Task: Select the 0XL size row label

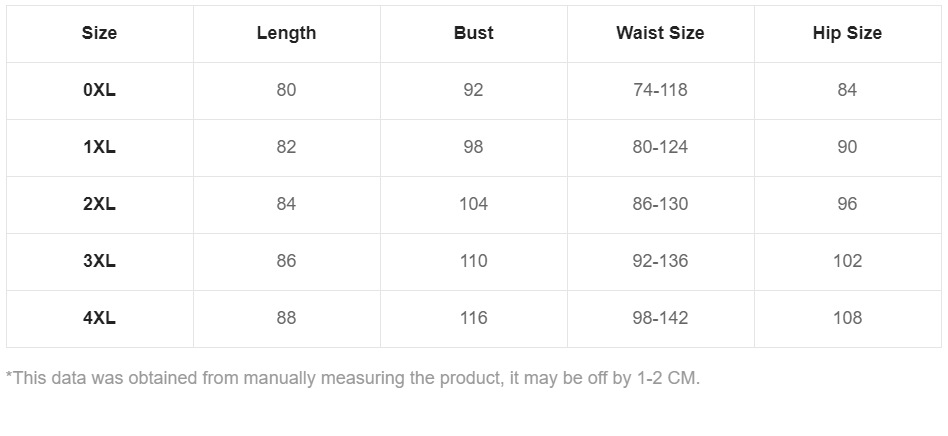Action: tap(99, 90)
